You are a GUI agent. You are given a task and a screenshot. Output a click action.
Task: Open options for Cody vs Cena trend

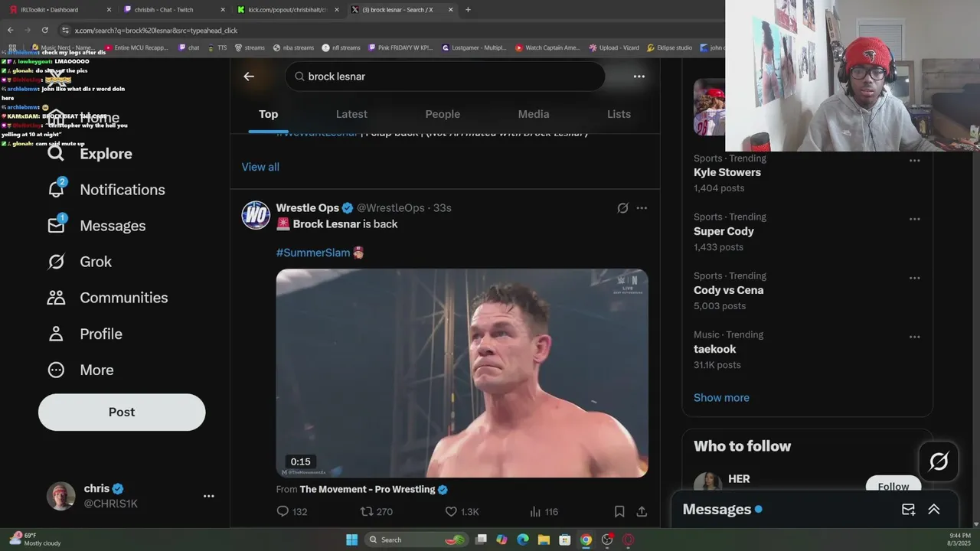click(914, 278)
